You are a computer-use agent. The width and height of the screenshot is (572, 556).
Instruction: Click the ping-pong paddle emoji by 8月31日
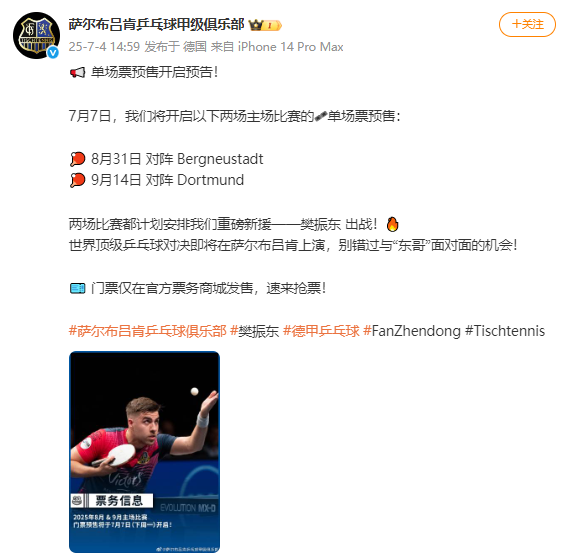pyautogui.click(x=77, y=159)
